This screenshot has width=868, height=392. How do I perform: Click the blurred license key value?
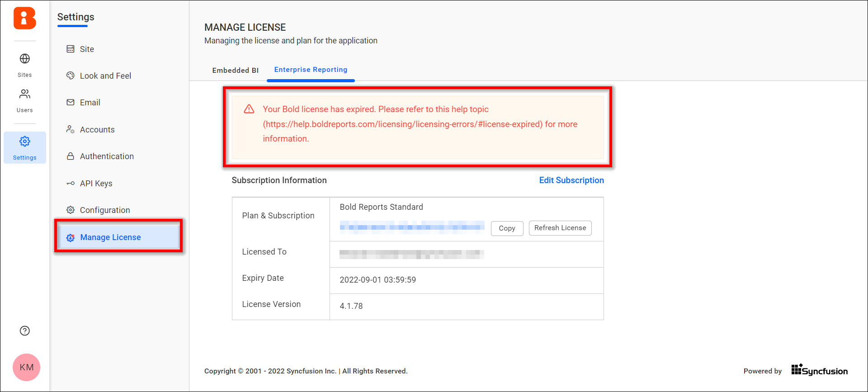(412, 226)
